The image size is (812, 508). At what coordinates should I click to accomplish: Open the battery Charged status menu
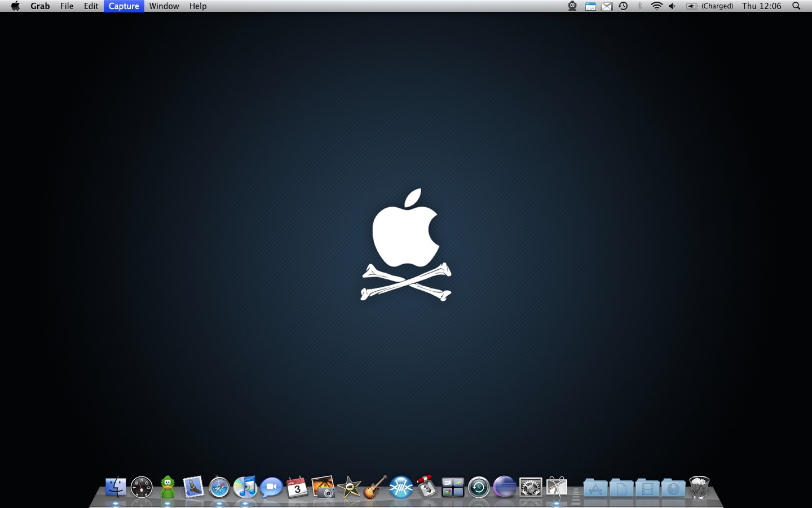[709, 6]
